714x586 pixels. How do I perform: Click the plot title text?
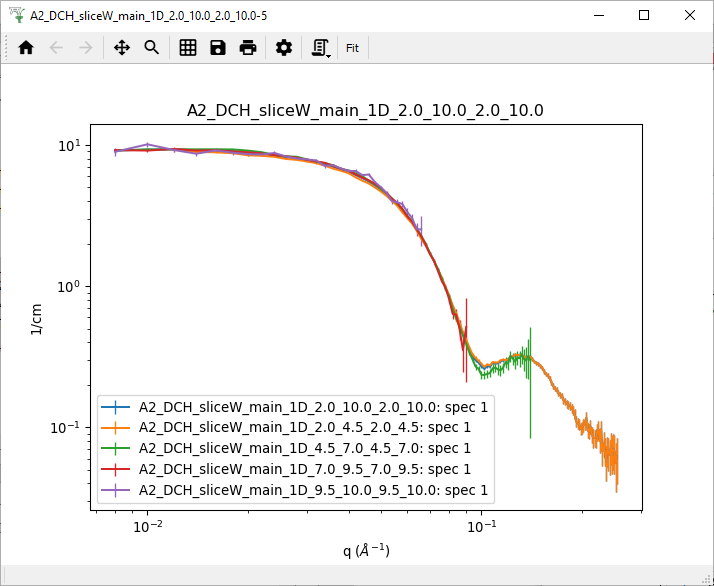point(365,110)
